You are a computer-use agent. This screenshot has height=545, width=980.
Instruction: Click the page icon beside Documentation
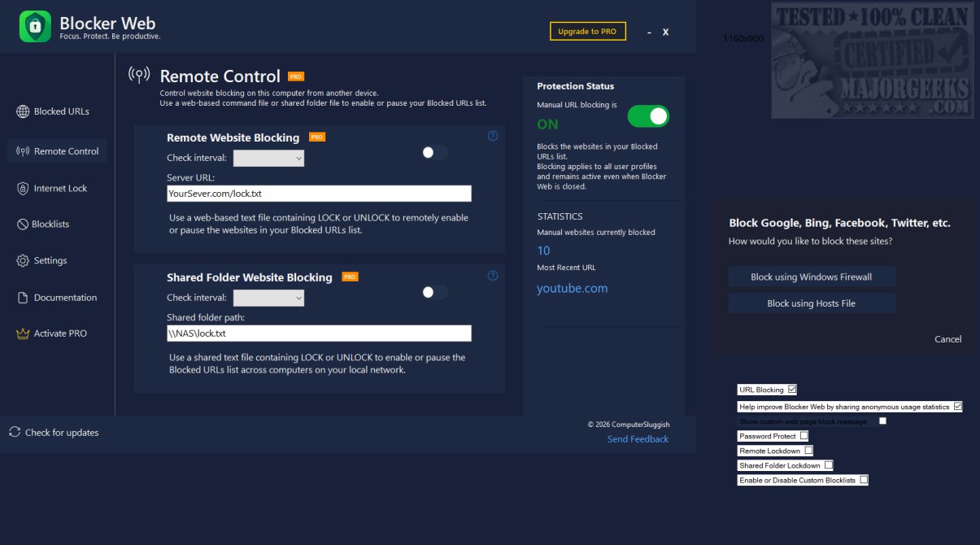point(23,298)
